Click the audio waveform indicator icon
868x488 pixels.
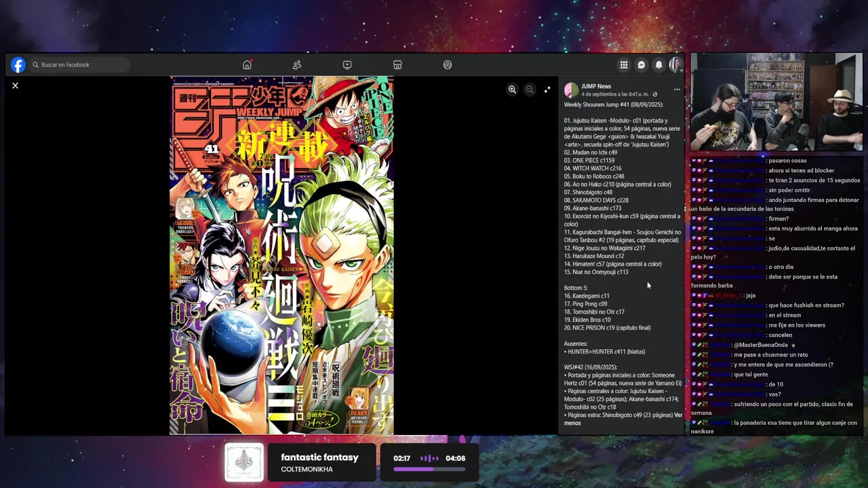429,458
